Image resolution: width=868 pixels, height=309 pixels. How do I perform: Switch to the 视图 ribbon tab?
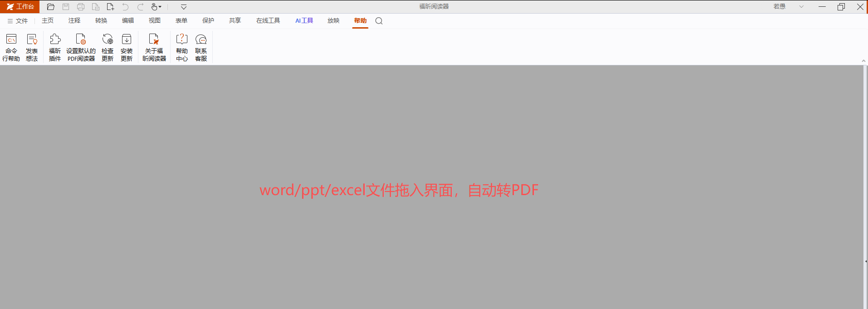click(x=155, y=20)
